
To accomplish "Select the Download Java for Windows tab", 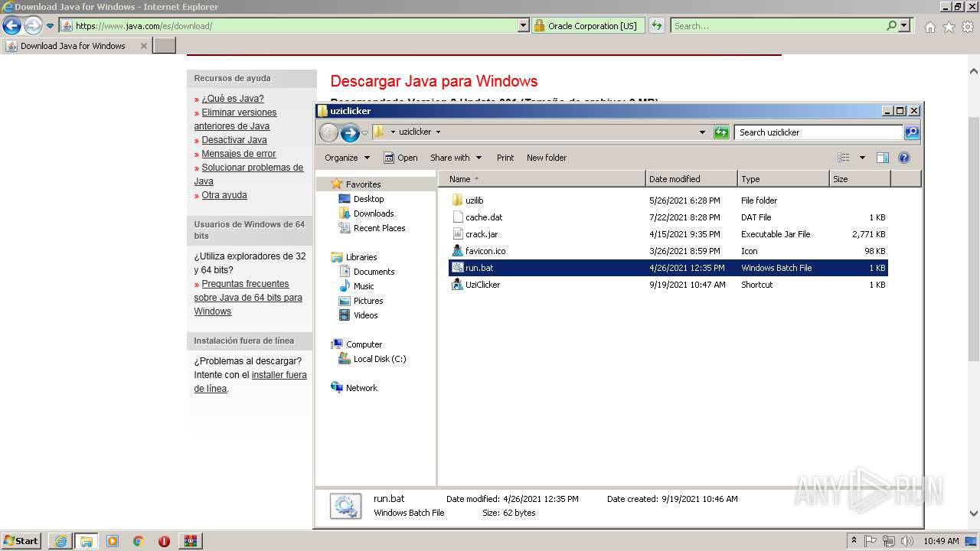I will click(76, 46).
